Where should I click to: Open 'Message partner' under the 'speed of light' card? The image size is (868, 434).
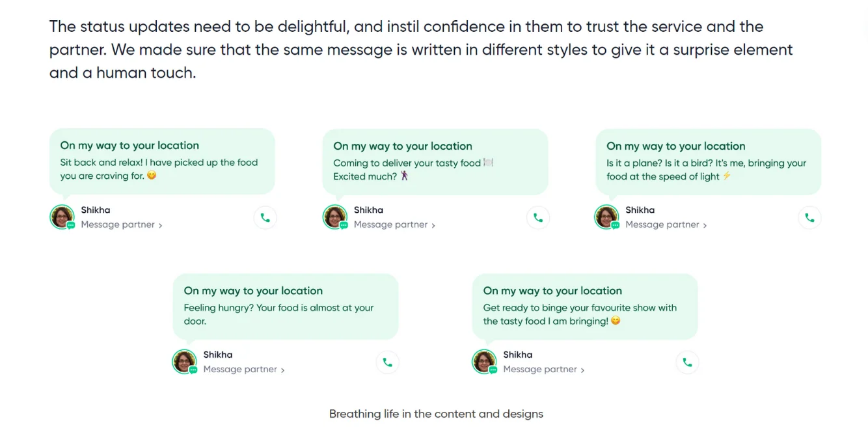tap(666, 224)
